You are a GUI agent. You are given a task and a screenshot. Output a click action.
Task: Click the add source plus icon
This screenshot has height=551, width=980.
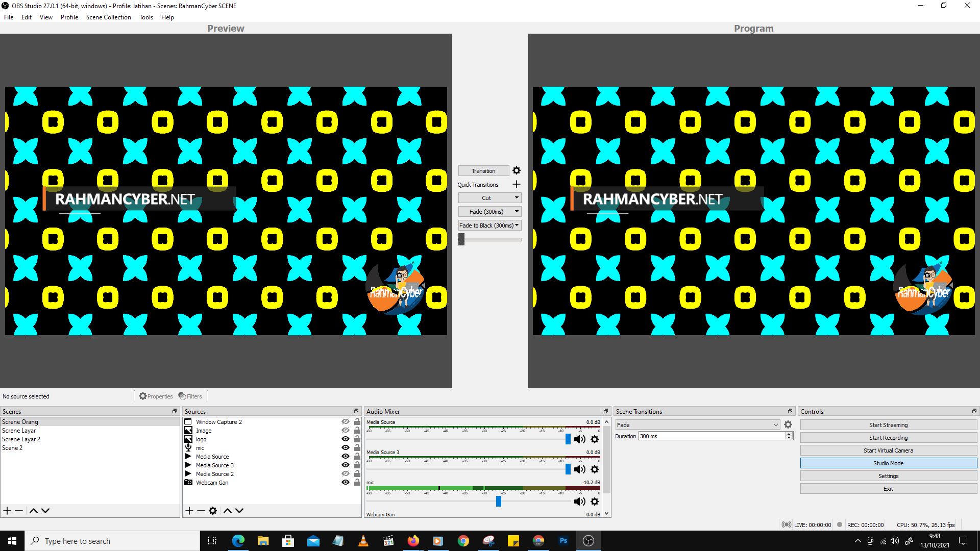coord(189,510)
